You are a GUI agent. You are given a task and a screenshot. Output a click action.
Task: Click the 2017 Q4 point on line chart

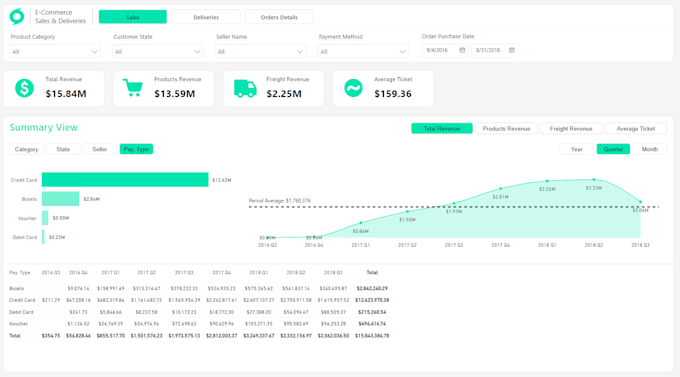pyautogui.click(x=500, y=189)
